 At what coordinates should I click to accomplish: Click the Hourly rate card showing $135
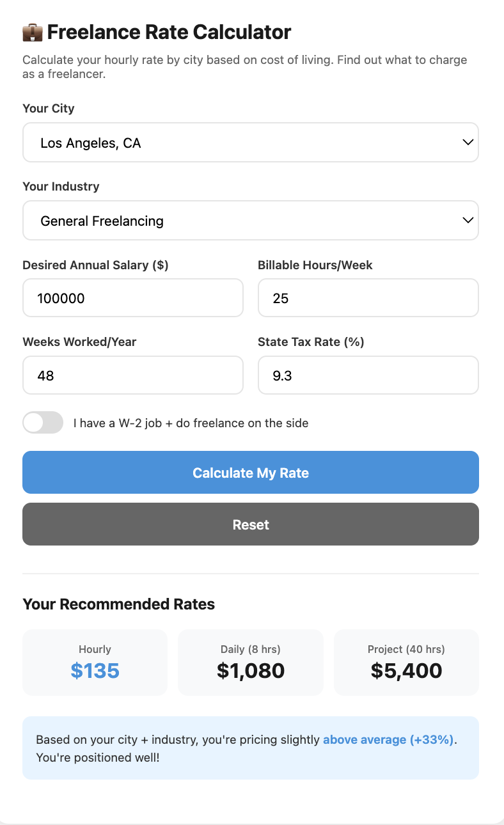[95, 662]
